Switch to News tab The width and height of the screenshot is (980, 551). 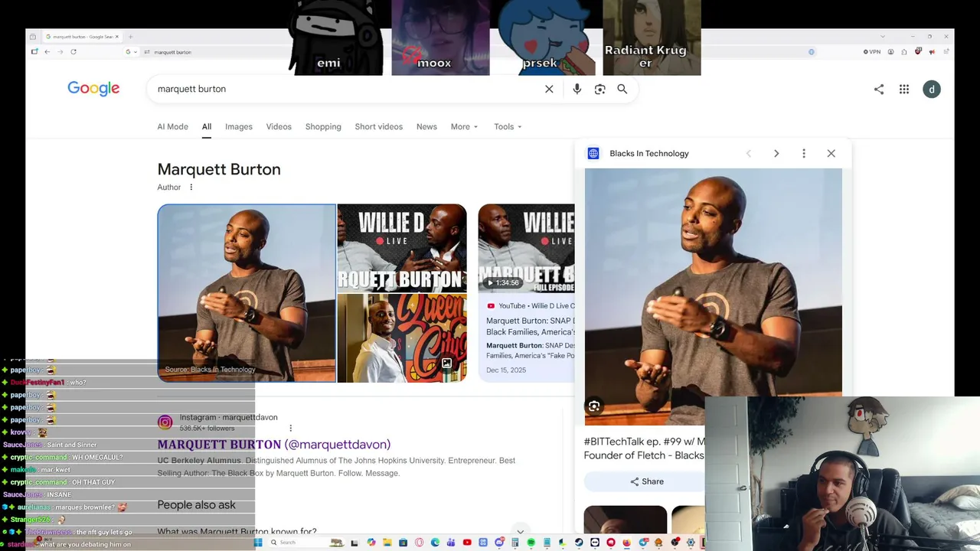point(426,127)
